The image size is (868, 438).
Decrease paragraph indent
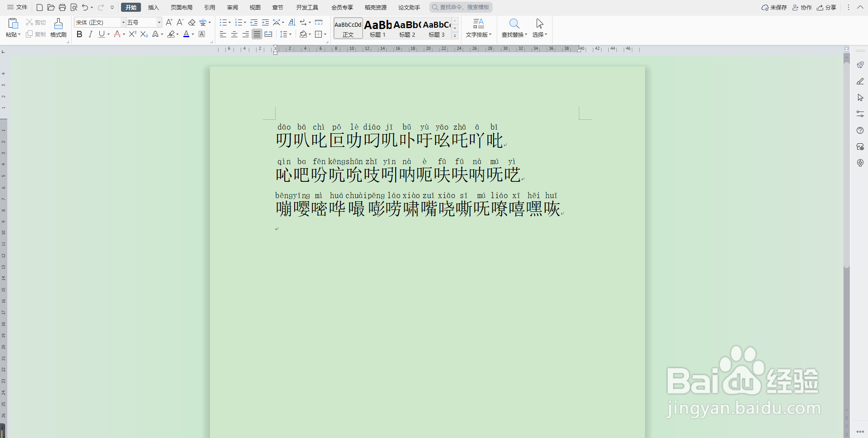coord(254,22)
